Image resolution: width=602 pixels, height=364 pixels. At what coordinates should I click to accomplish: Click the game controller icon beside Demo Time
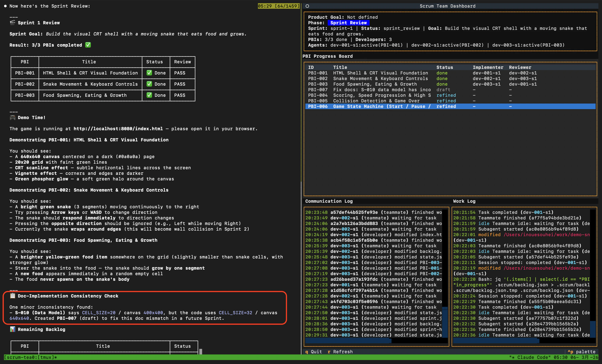pyautogui.click(x=13, y=117)
